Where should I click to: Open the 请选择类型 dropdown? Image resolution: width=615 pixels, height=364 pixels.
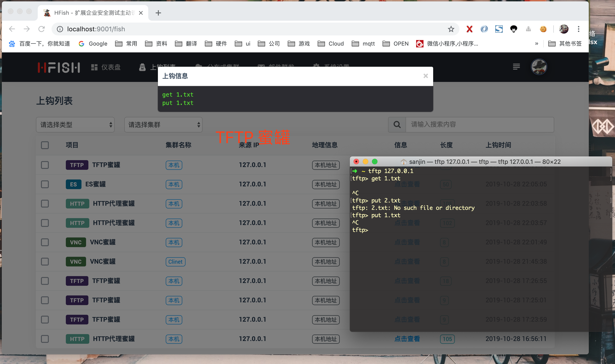pos(75,125)
